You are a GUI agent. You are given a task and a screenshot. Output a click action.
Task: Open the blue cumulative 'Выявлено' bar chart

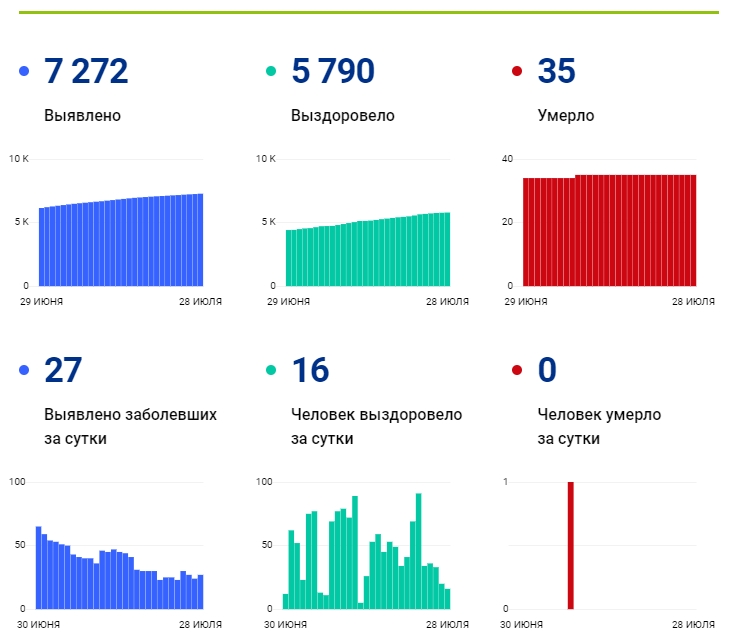[x=121, y=240]
